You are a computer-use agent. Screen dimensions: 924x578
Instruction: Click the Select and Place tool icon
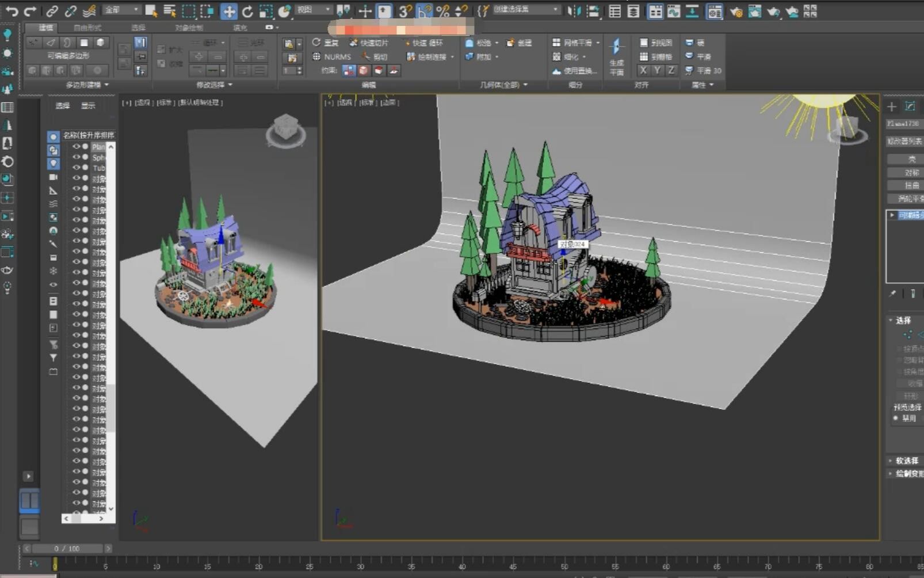[x=285, y=11]
